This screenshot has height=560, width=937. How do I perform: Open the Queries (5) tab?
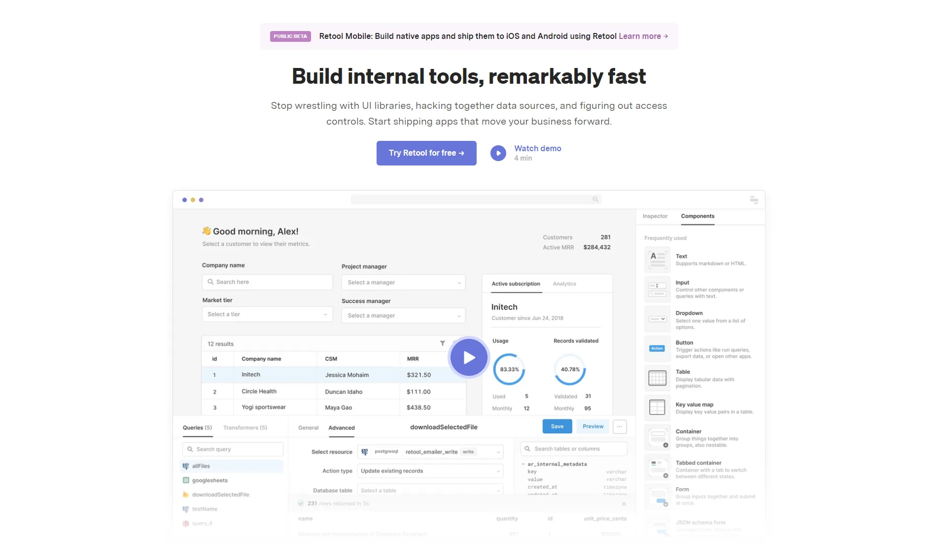(197, 428)
